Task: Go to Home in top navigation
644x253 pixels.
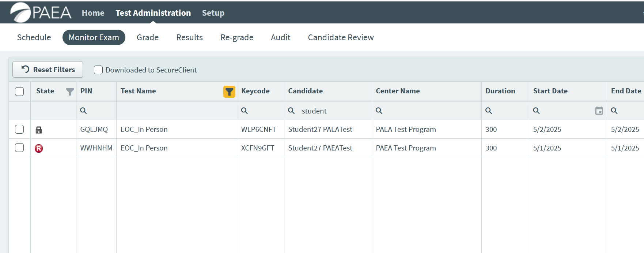Action: [93, 13]
